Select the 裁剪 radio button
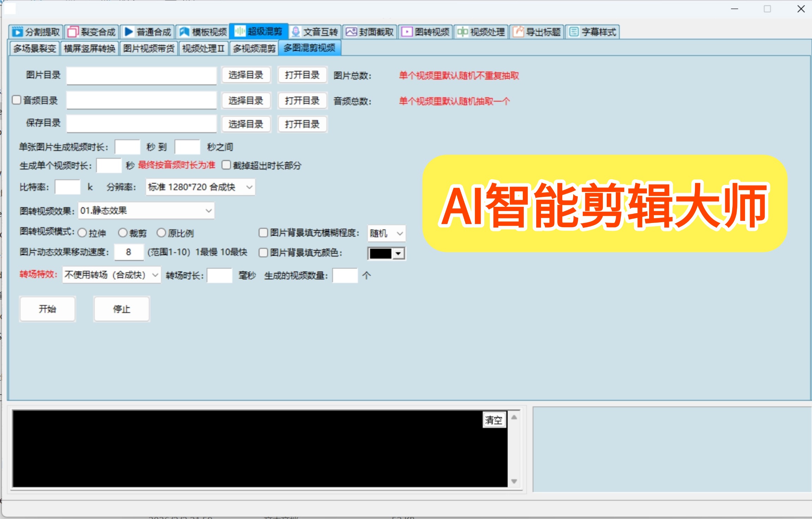This screenshot has width=812, height=519. coord(123,233)
